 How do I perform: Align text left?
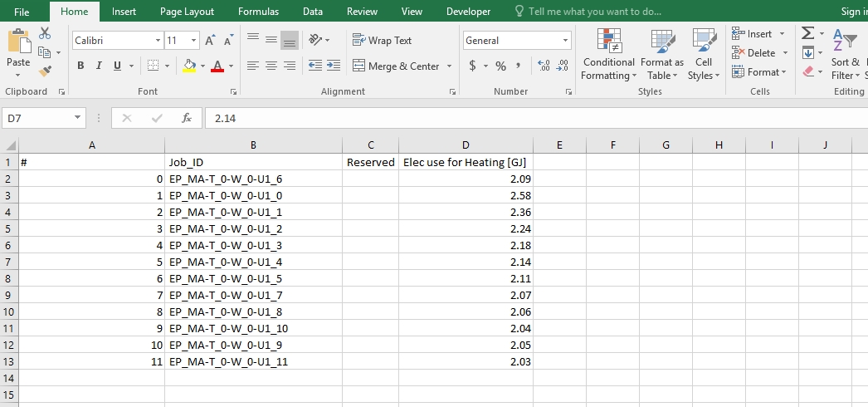[253, 66]
